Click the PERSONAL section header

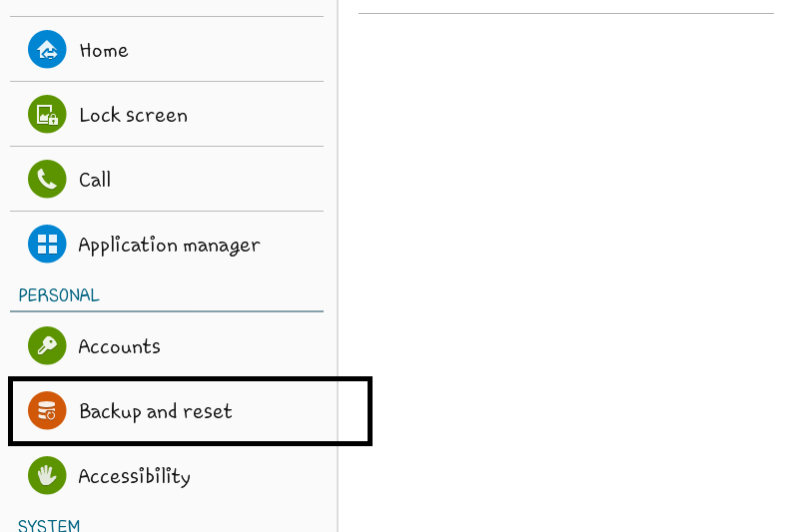59,295
